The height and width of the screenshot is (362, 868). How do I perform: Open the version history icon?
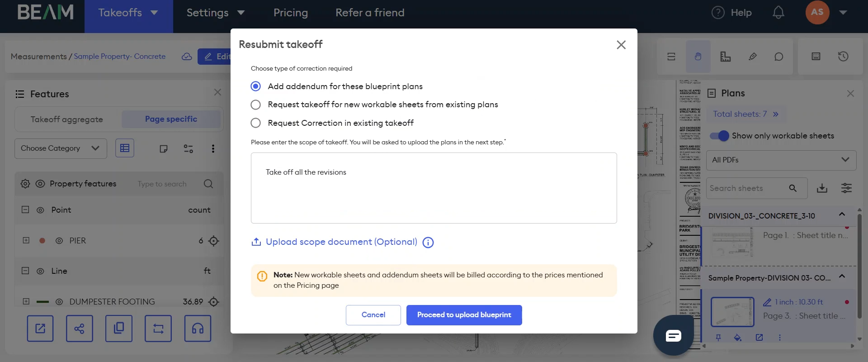[843, 56]
